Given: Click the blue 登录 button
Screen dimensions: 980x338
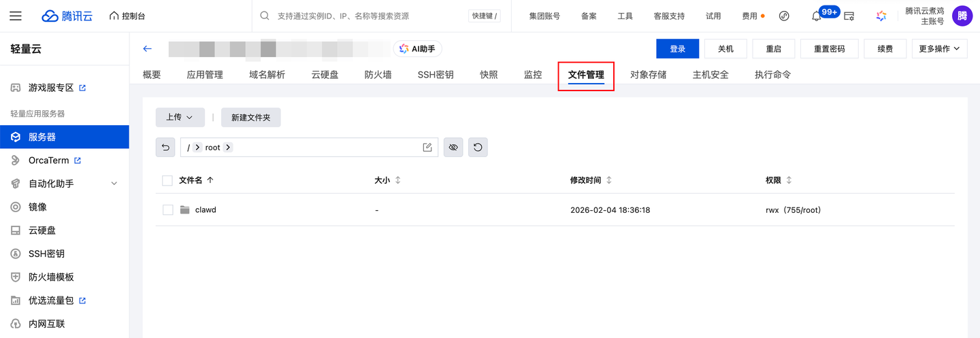Looking at the screenshot, I should [x=677, y=48].
